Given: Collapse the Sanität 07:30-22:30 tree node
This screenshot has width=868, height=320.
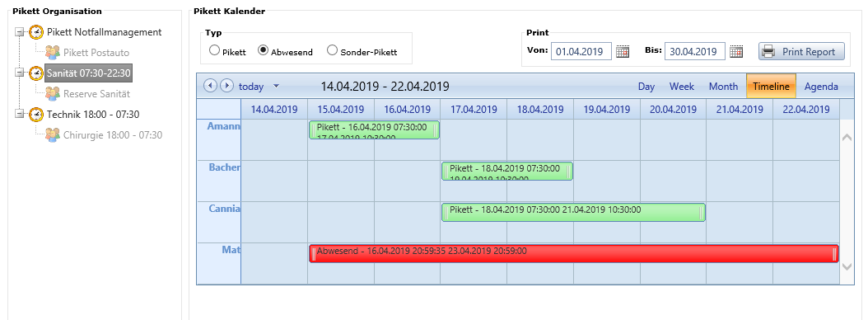Looking at the screenshot, I should (20, 73).
